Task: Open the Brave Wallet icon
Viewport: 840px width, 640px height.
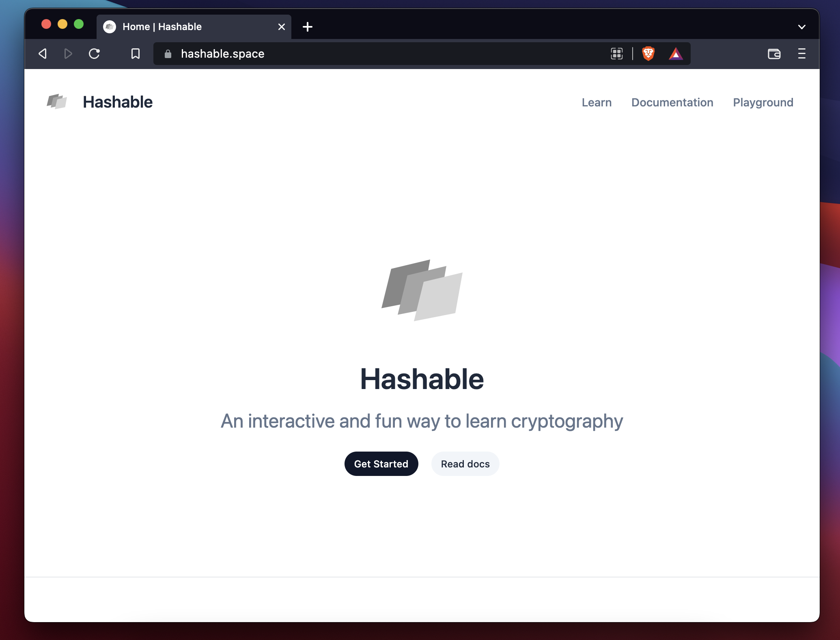Action: (774, 54)
